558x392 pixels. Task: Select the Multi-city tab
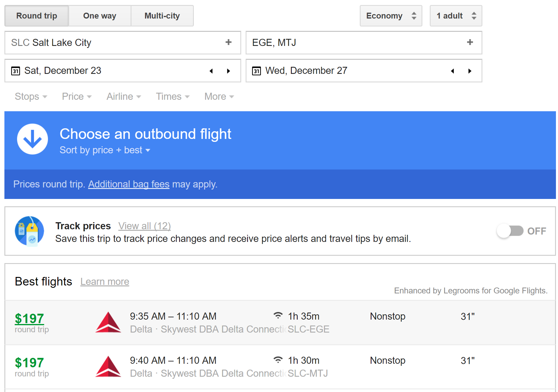tap(162, 16)
